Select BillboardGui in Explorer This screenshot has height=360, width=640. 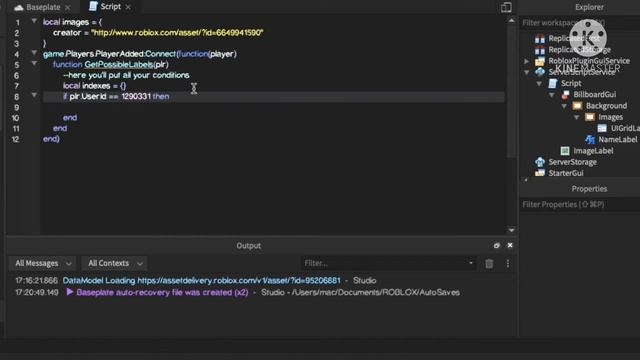click(x=594, y=95)
